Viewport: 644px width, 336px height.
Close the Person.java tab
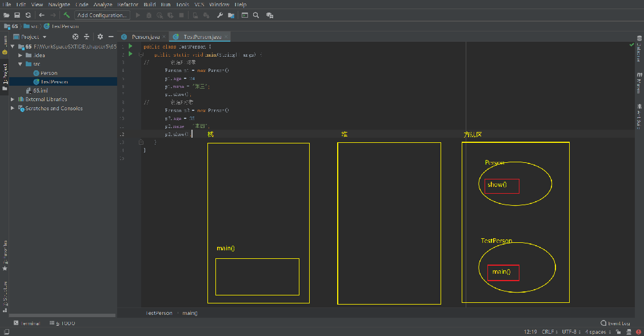pos(164,37)
